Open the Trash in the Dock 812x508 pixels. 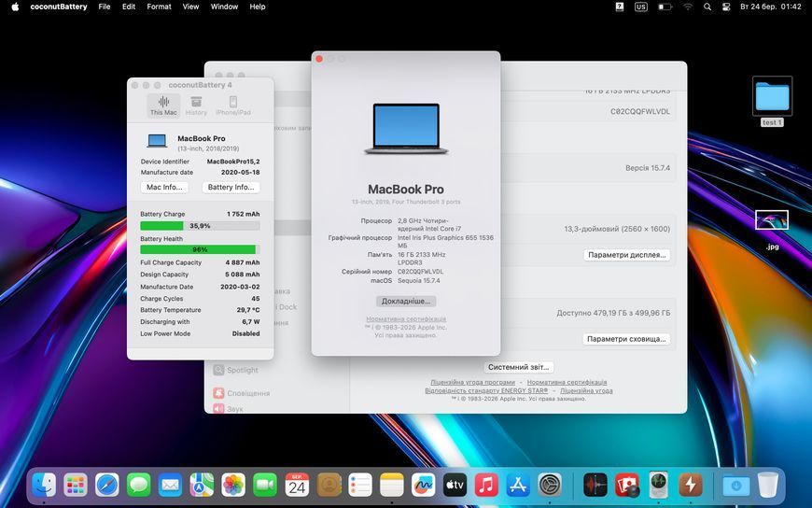tap(768, 486)
